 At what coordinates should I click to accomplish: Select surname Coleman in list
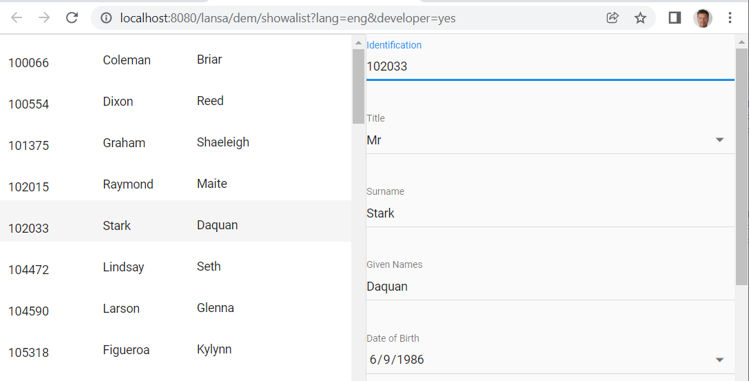[127, 60]
